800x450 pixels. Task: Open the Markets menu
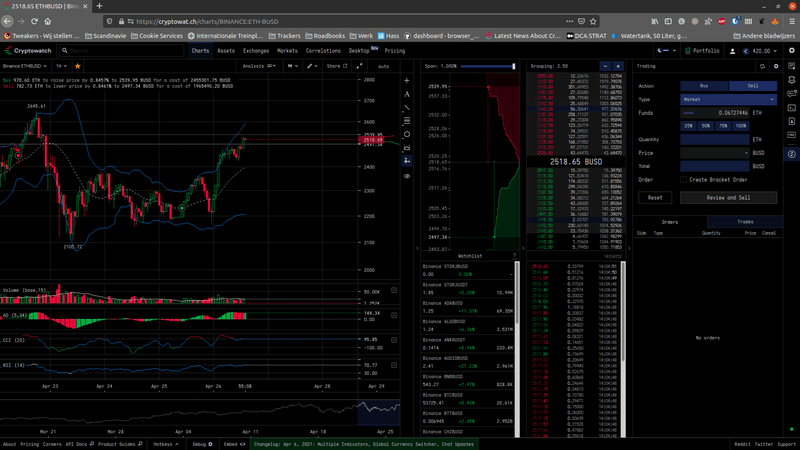(287, 51)
